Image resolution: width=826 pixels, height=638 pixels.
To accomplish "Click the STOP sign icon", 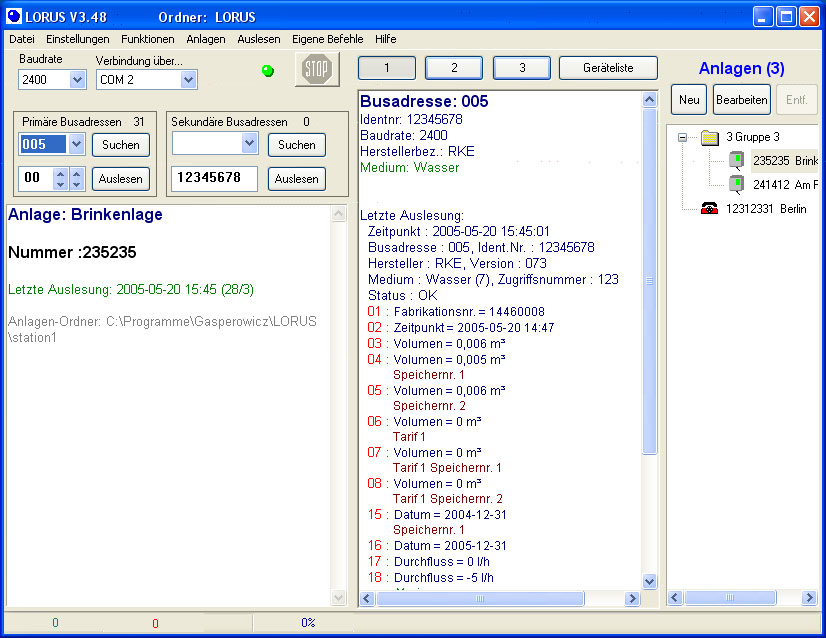I will click(x=318, y=70).
